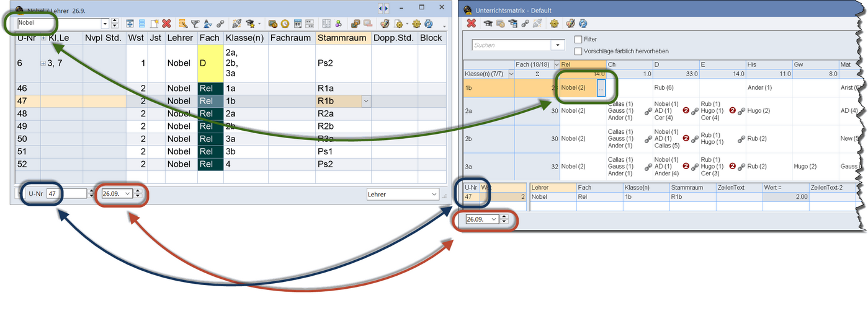The image size is (868, 329).
Task: Expand the Fach (18/18) header dropdown
Action: point(556,64)
